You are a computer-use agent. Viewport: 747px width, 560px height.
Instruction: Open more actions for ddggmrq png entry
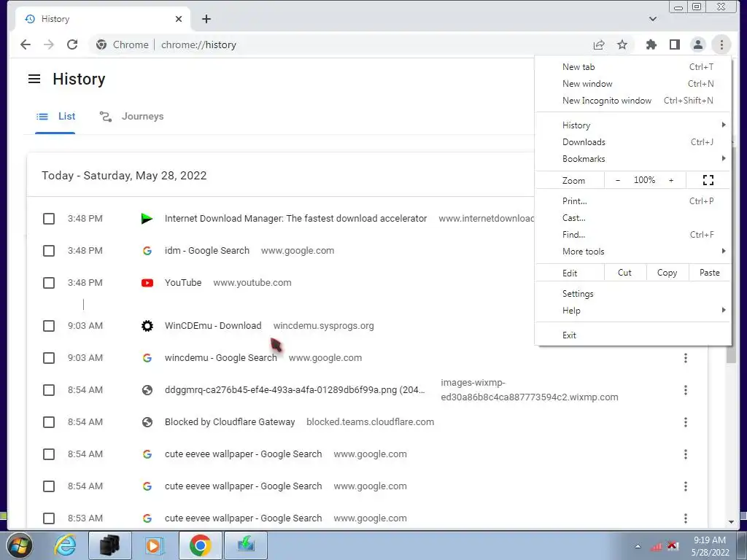point(686,391)
